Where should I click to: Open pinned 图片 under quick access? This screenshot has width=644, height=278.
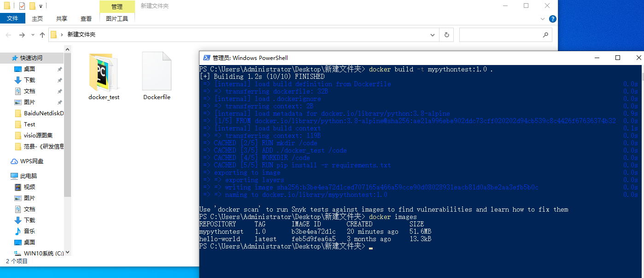pos(29,102)
